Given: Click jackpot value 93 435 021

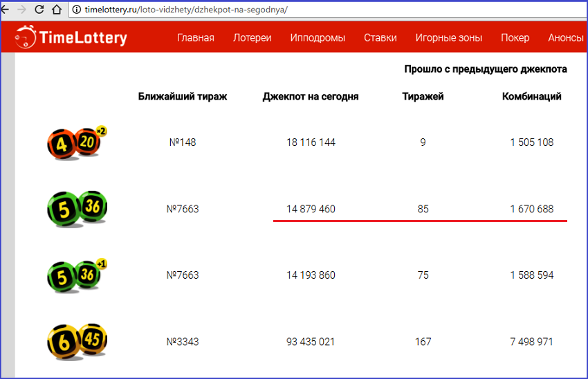Looking at the screenshot, I should pos(311,342).
